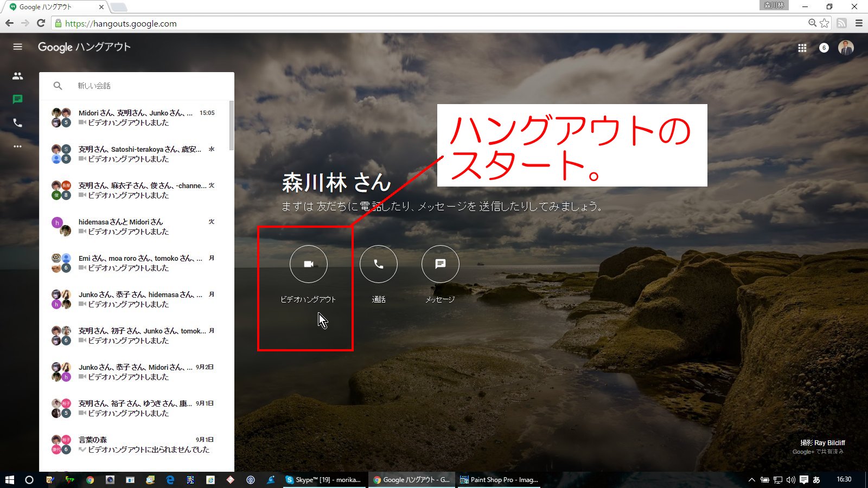Image resolution: width=868 pixels, height=488 pixels.
Task: Open the Google apps grid
Action: pos(802,48)
